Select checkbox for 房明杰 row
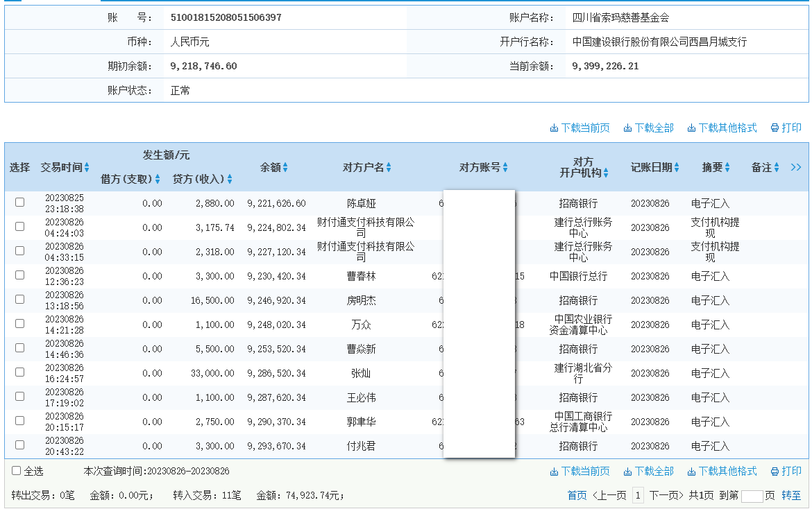812x509 pixels. pos(19,300)
